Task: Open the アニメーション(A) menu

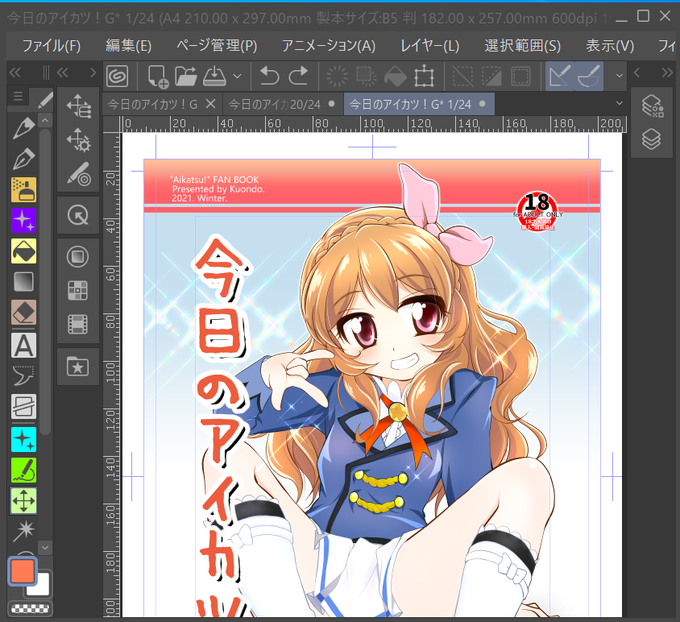Action: (328, 46)
